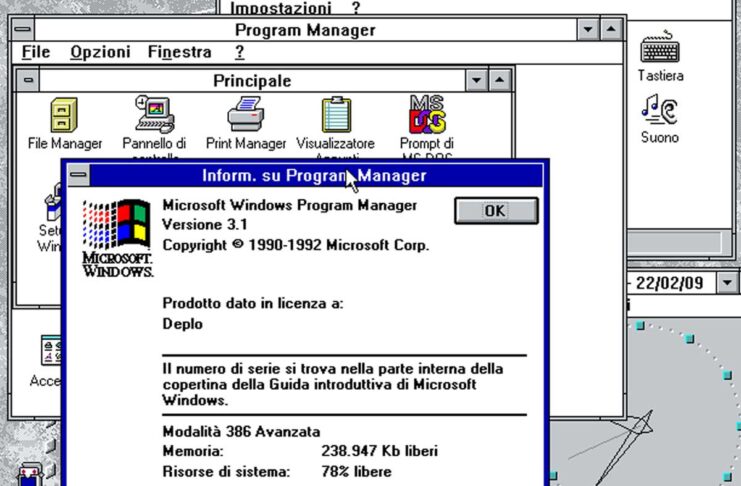Open Principale window control menu box
This screenshot has width=741, height=486.
[x=28, y=80]
